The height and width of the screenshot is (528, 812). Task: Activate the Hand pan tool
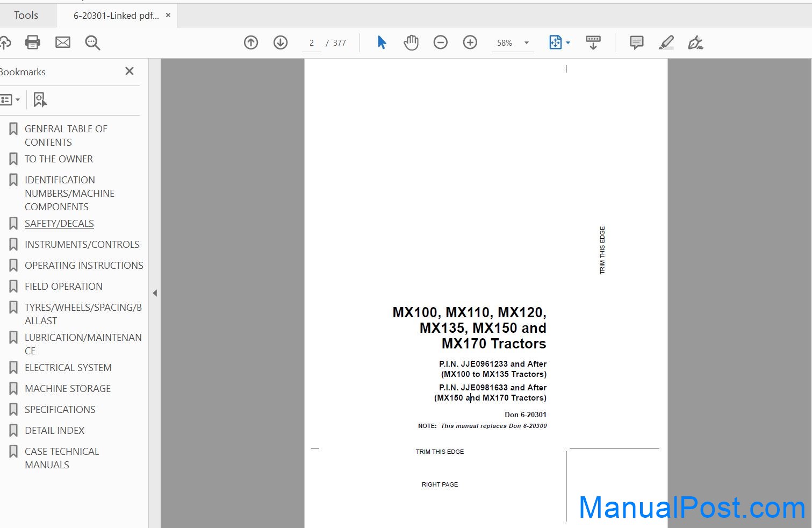click(x=411, y=42)
